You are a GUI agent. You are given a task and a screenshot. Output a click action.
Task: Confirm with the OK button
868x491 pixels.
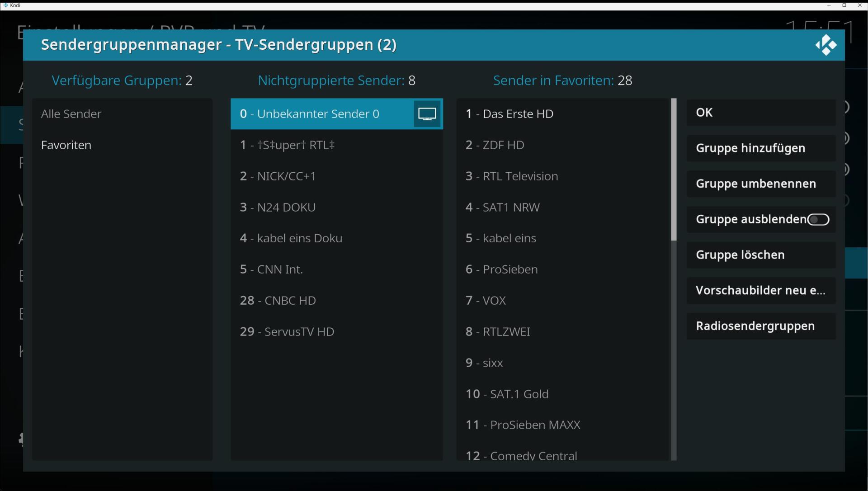pos(761,113)
